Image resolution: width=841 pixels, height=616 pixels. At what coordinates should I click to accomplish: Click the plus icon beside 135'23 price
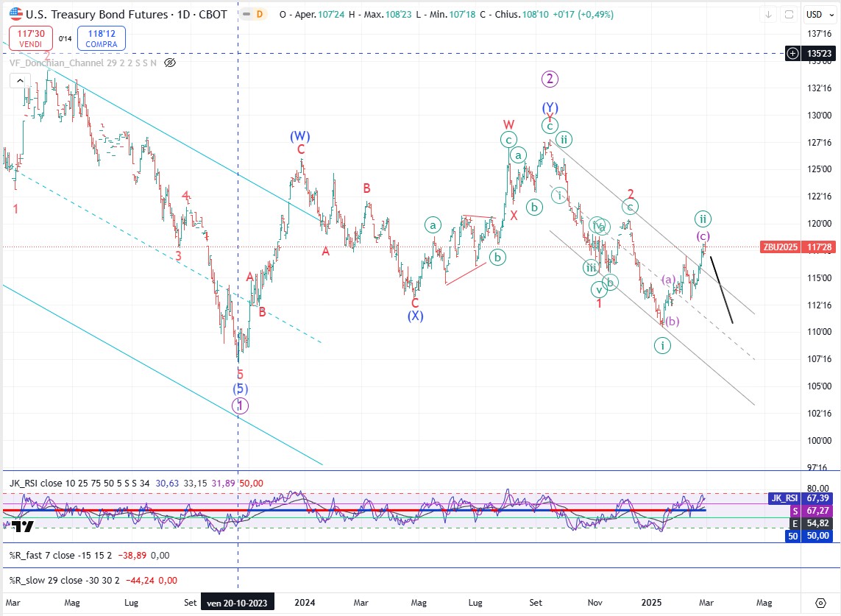792,54
